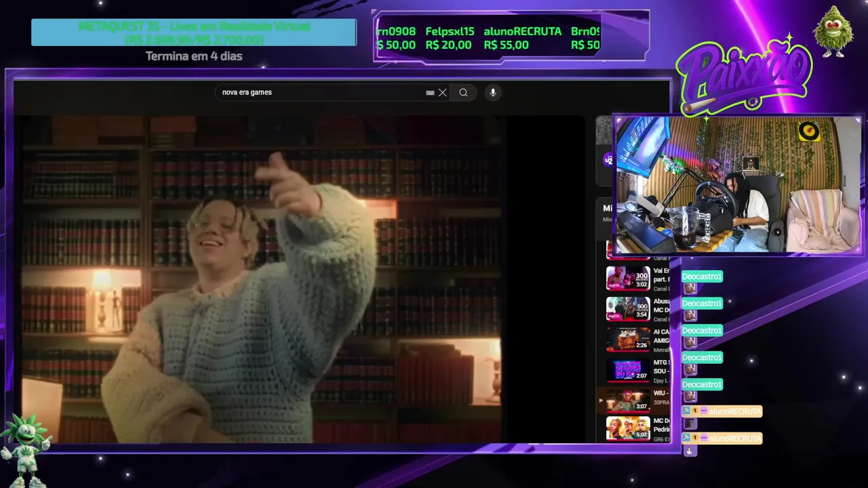Viewport: 868px width, 488px height.
Task: Click the Paixxão stream logo
Action: [x=744, y=76]
